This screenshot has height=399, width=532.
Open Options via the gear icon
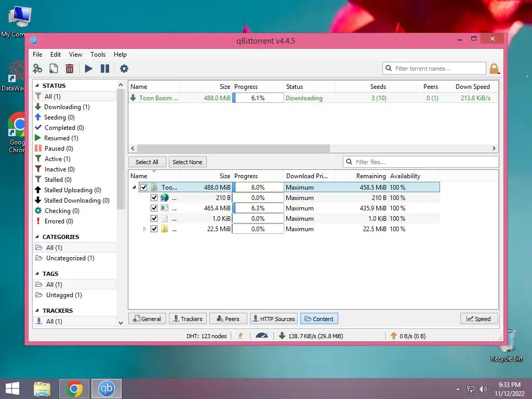click(x=124, y=69)
